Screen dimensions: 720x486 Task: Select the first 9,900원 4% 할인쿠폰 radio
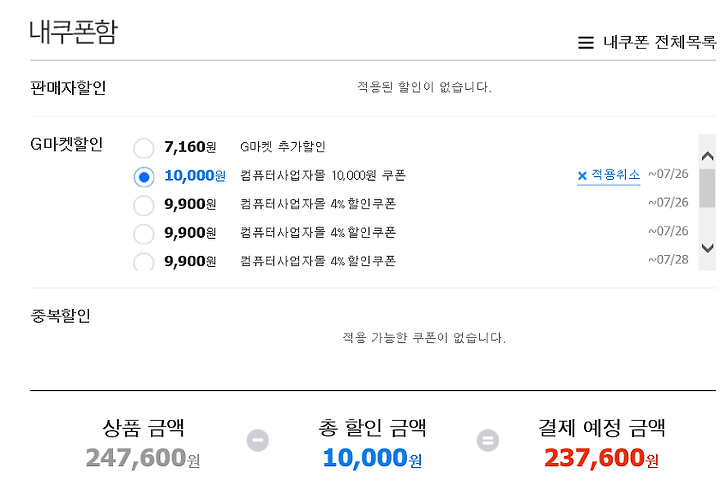144,205
